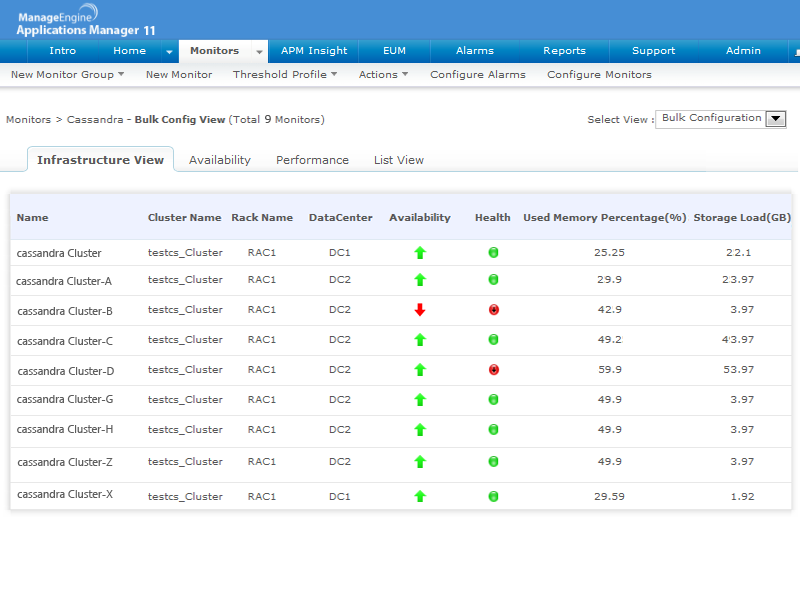Click red down arrow for Cluster-B availability
This screenshot has height=600, width=800.
coord(420,310)
